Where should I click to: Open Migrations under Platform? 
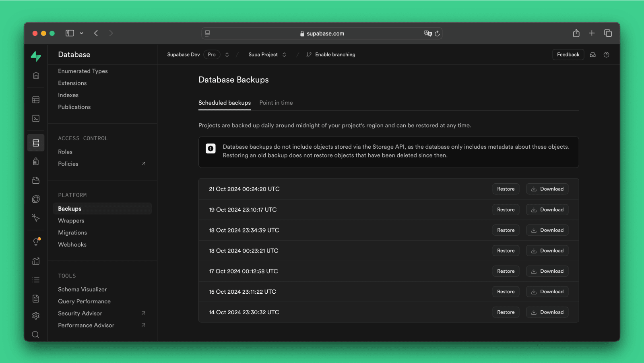pos(72,232)
